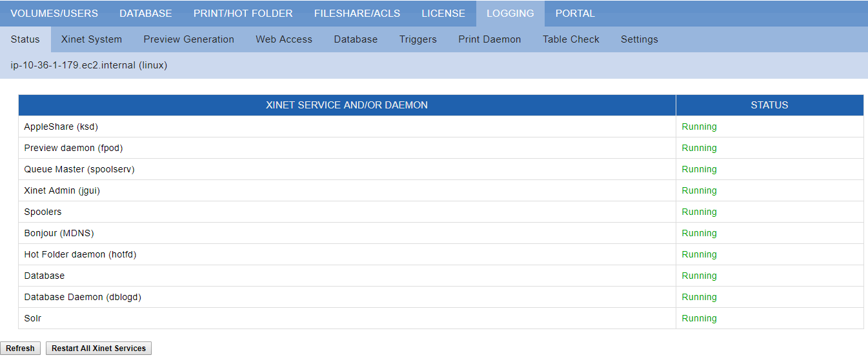Open the logging Settings sub-tab
This screenshot has width=868, height=364.
[x=640, y=39]
